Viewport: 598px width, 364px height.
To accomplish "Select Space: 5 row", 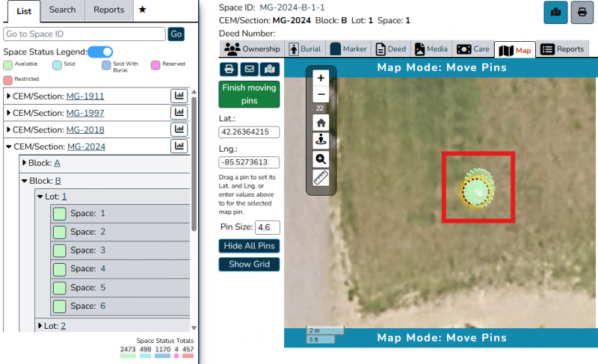I will pos(120,288).
